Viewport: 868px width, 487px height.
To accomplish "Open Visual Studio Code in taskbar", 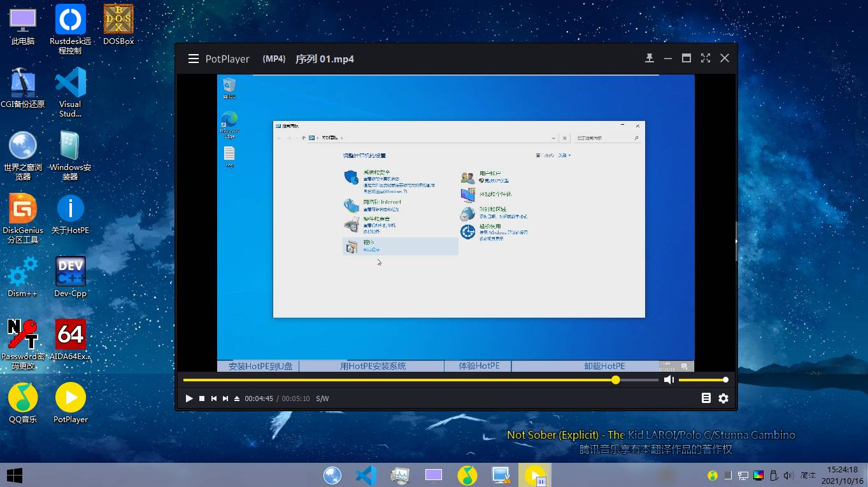I will pyautogui.click(x=366, y=475).
